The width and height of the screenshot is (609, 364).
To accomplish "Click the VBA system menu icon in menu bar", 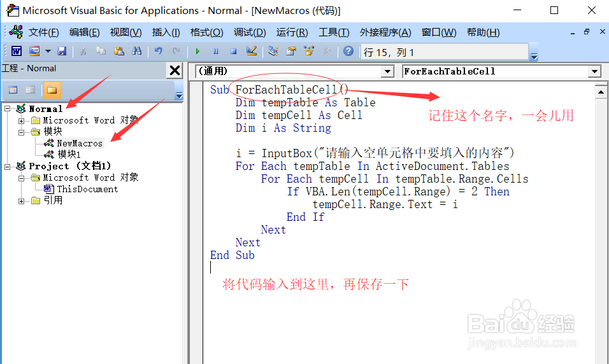I will tap(15, 31).
